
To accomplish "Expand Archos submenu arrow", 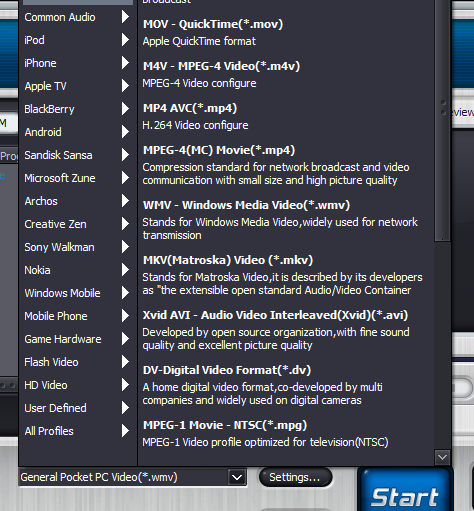I will [125, 201].
